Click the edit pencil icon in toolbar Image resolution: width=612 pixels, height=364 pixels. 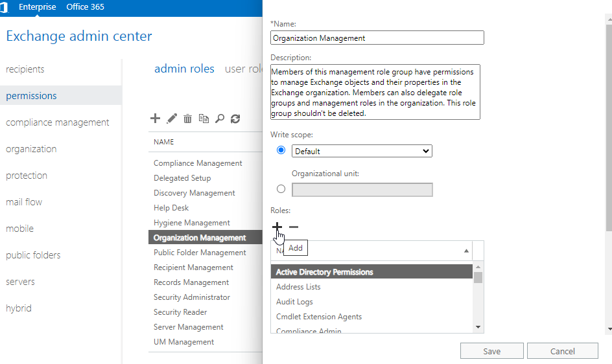[172, 119]
